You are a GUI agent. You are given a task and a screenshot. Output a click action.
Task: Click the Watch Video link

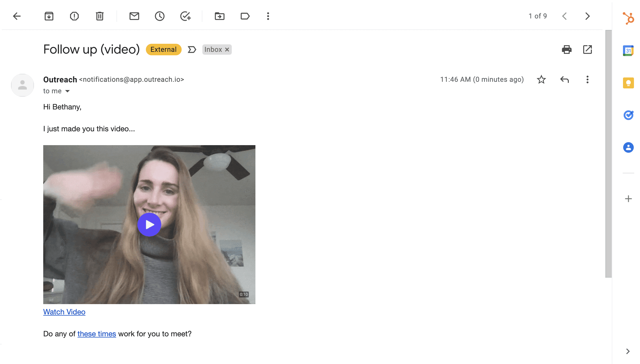pyautogui.click(x=64, y=312)
